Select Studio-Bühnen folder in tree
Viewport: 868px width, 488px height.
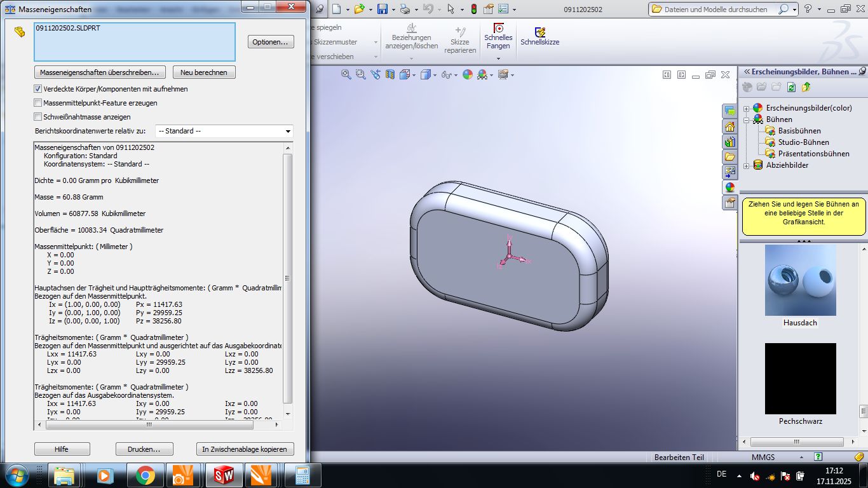[803, 142]
